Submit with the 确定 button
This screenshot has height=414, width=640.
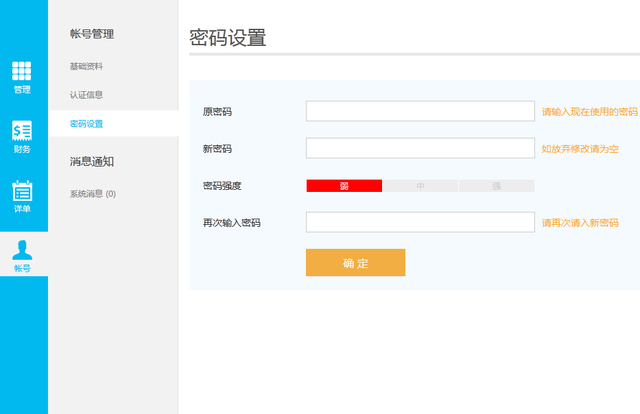tap(356, 263)
